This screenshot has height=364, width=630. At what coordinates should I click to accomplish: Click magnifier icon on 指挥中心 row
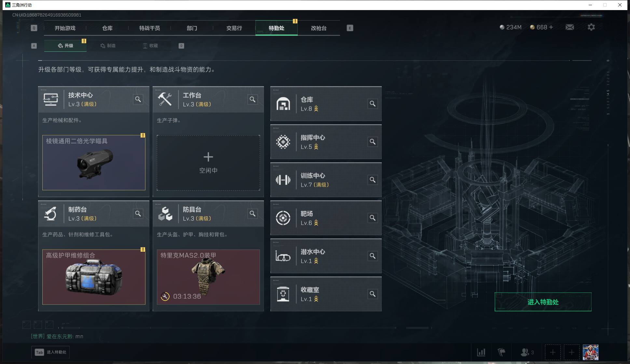pyautogui.click(x=373, y=142)
